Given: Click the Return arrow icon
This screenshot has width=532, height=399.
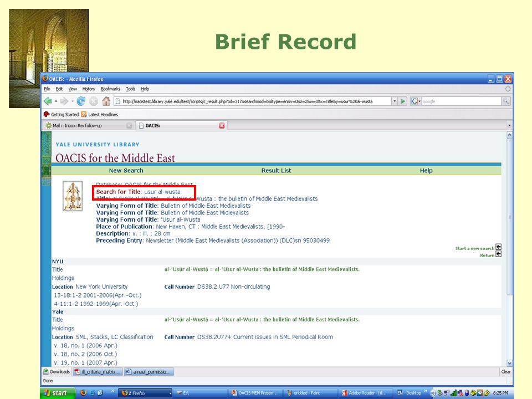Looking at the screenshot, I should (x=498, y=254).
